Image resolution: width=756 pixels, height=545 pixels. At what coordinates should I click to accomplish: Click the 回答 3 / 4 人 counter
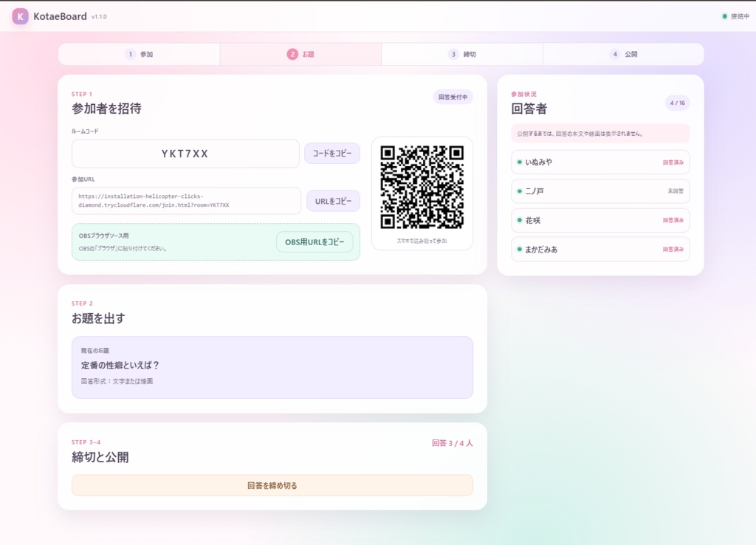click(453, 443)
